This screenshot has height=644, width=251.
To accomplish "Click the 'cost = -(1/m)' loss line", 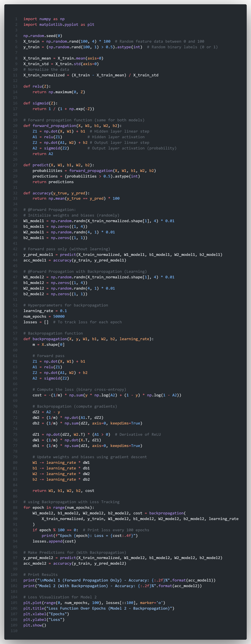I will tap(107, 395).
